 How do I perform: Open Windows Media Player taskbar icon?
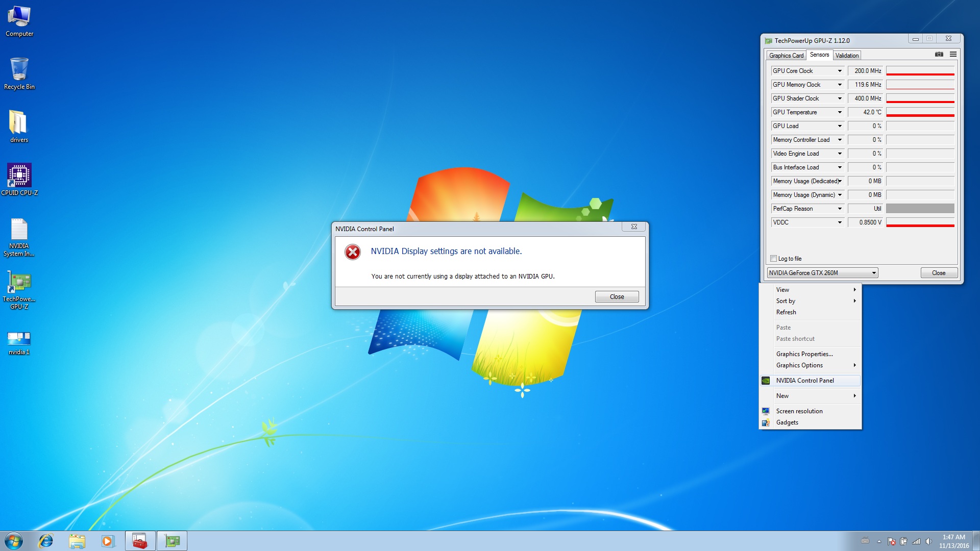(x=108, y=541)
